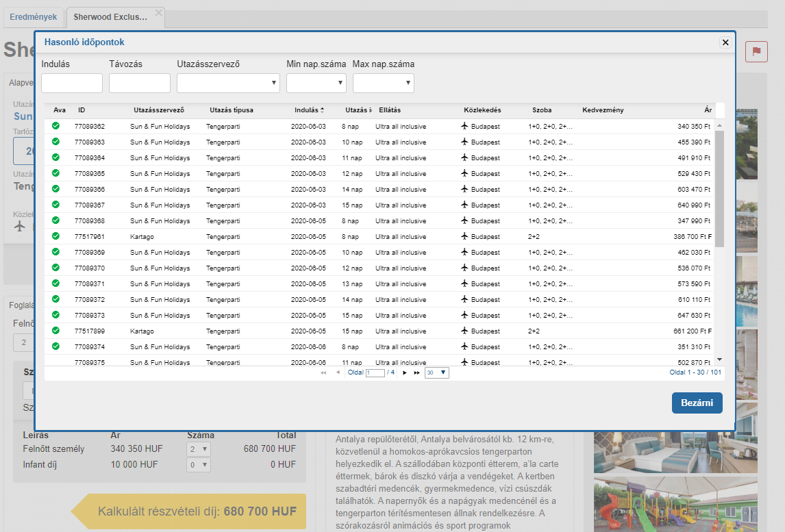Open the rows-per-page dropdown showing 30

436,372
